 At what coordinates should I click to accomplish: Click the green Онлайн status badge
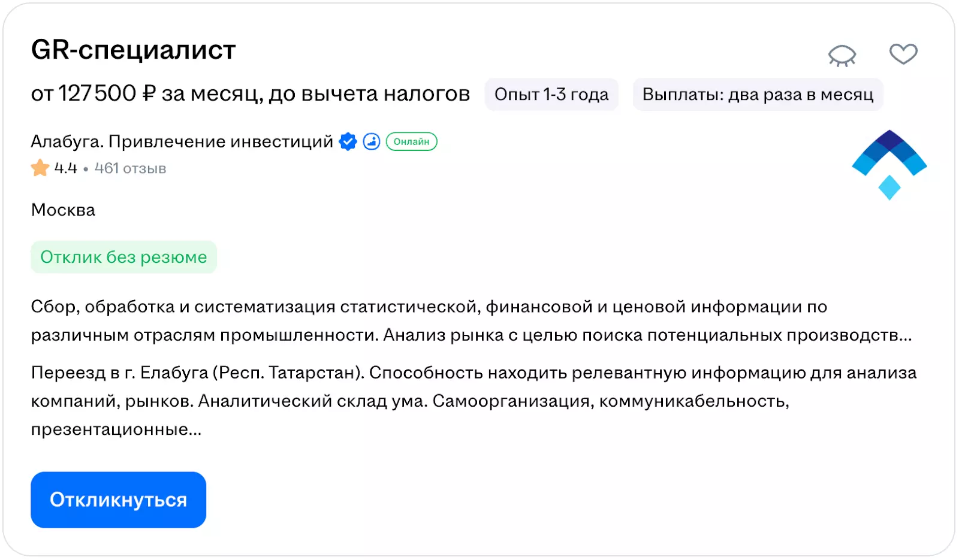[x=411, y=142]
